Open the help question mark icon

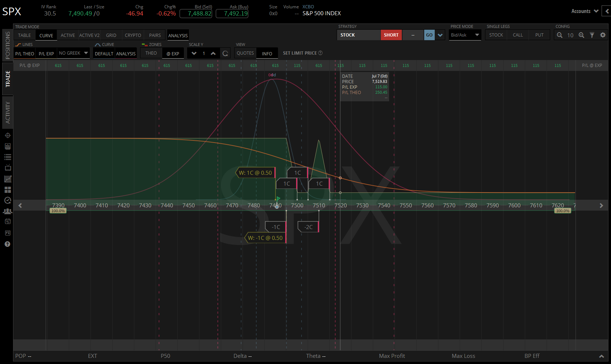click(x=8, y=244)
